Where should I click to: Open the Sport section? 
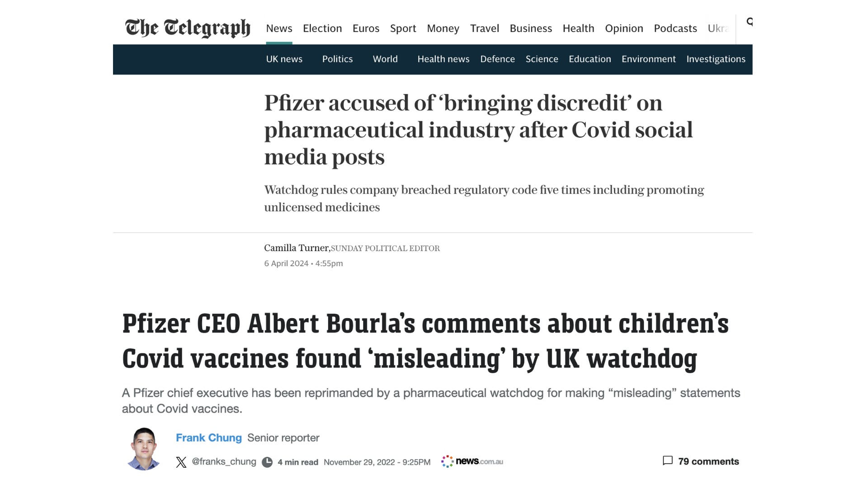pyautogui.click(x=403, y=28)
